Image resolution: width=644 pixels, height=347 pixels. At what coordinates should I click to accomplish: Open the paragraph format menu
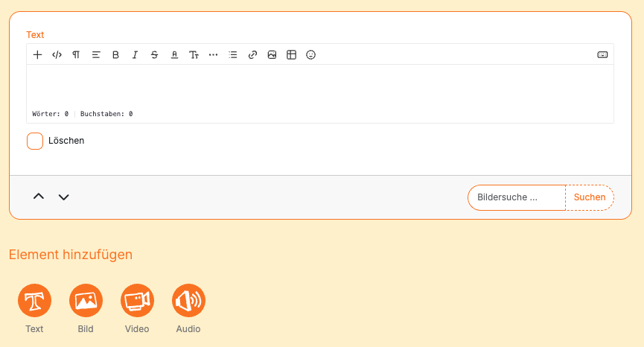76,54
